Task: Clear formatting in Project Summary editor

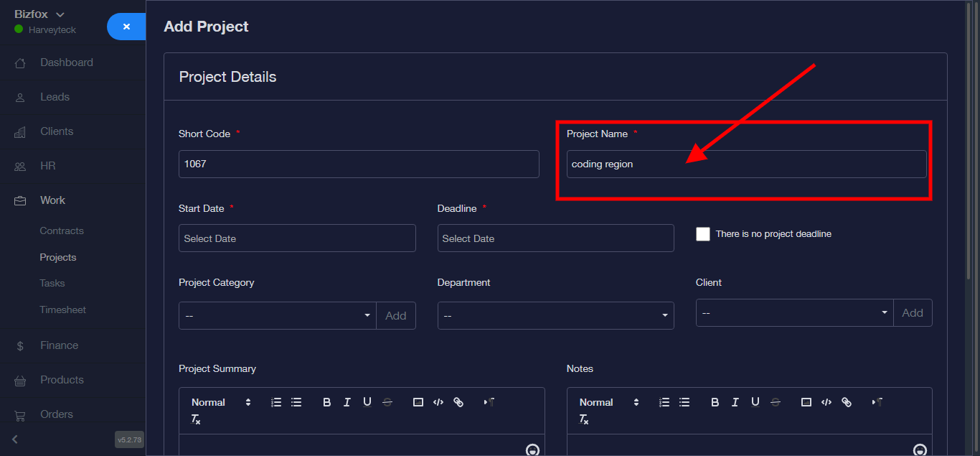Action: tap(195, 419)
